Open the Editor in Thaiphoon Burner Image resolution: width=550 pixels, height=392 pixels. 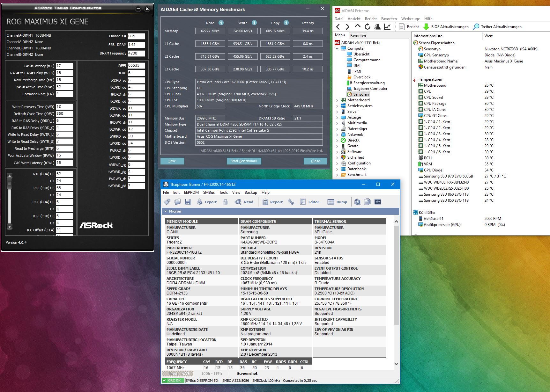[309, 202]
